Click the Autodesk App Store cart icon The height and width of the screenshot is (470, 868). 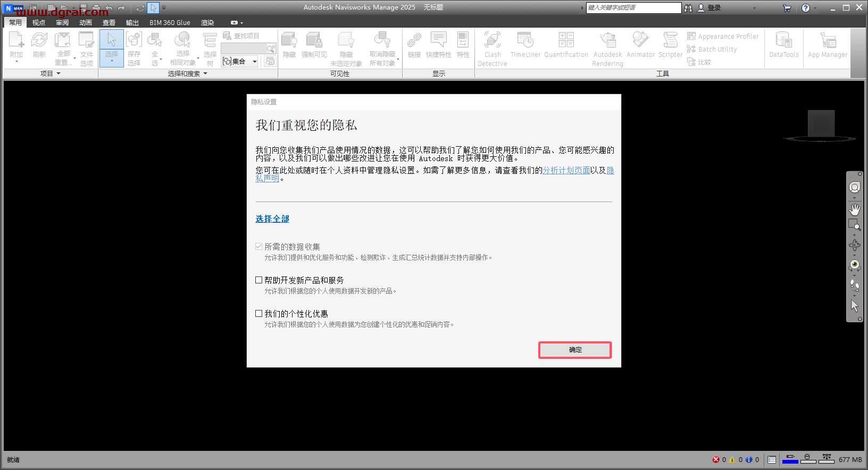[x=787, y=8]
